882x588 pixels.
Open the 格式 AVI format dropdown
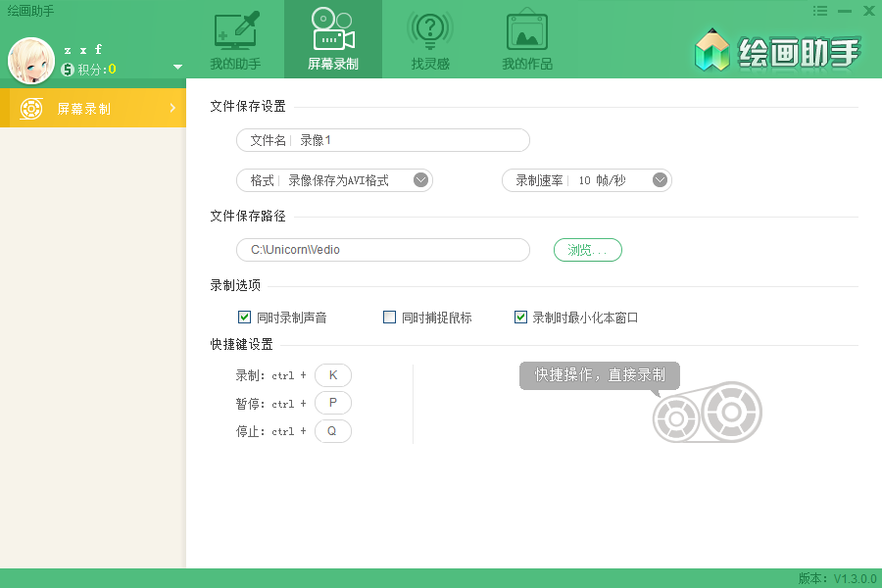421,180
